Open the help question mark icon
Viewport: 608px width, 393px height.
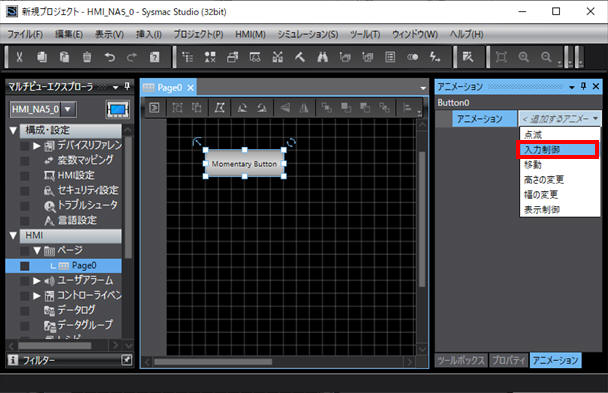154,57
